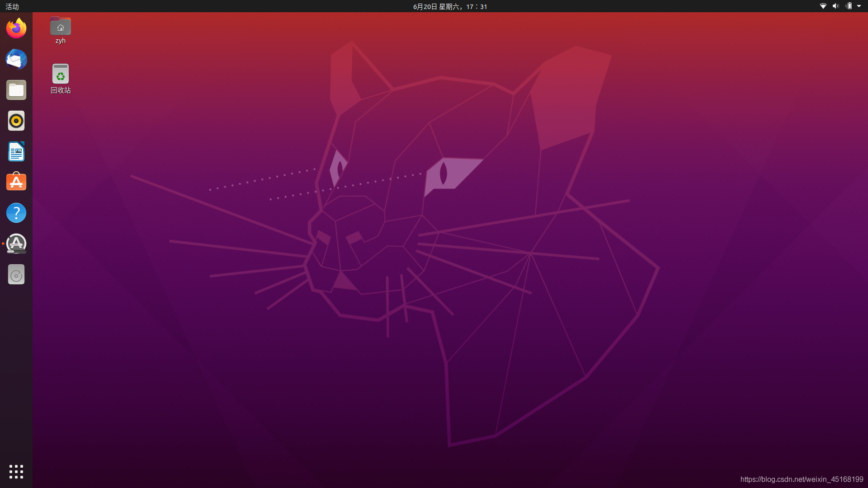Open the zyh home folder
The width and height of the screenshot is (868, 488).
61,26
